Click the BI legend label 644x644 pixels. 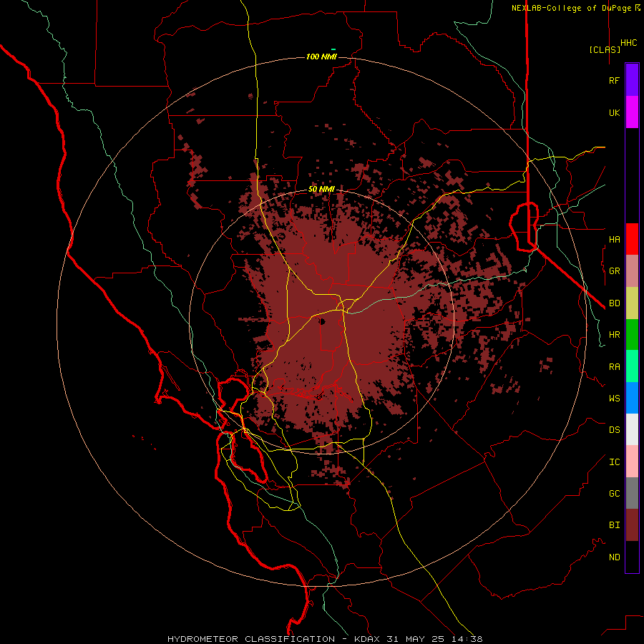(x=614, y=525)
